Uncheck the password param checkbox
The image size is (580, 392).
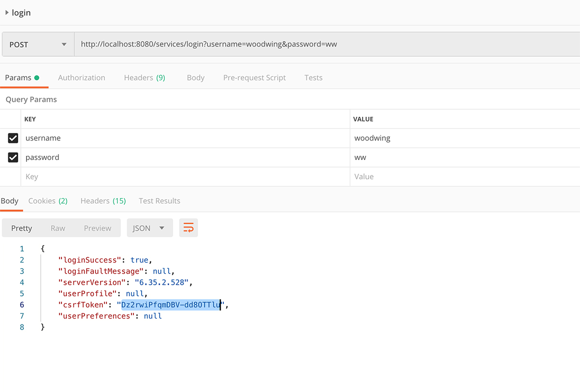coord(13,158)
